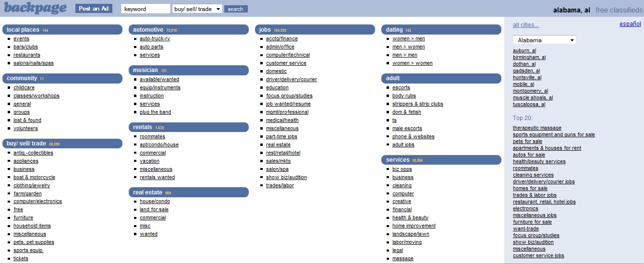Select the auburn, al city link

click(x=524, y=51)
